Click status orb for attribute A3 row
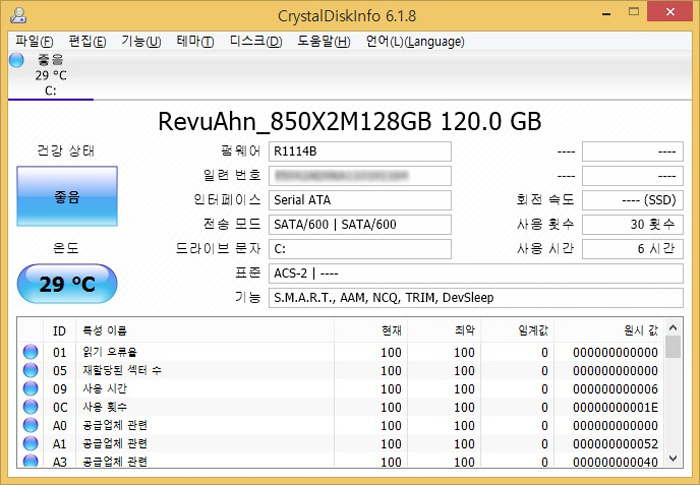 pos(30,460)
